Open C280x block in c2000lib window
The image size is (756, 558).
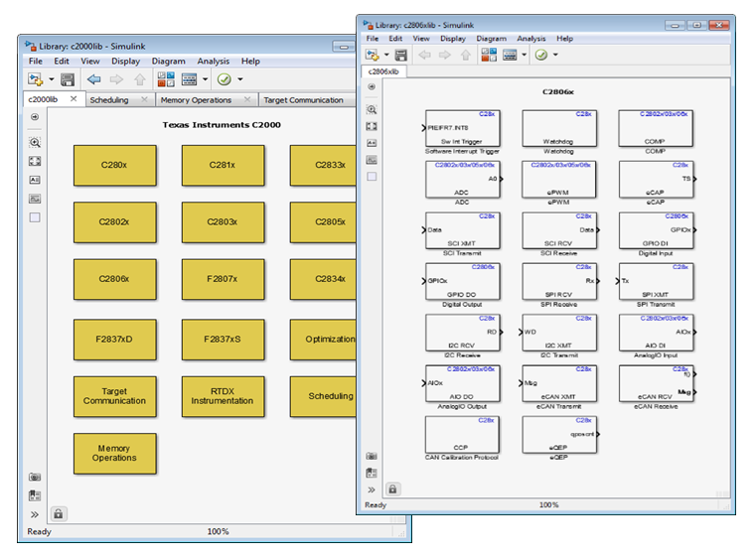[115, 165]
